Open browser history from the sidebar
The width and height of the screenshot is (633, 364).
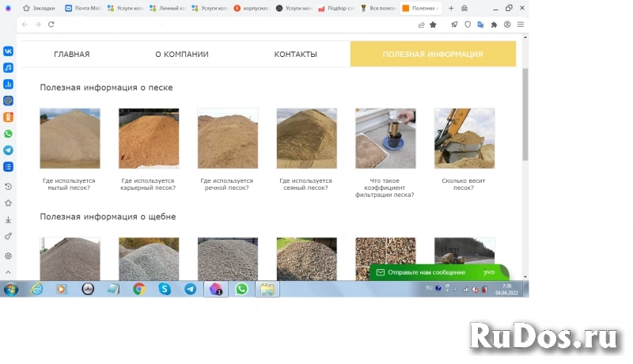[x=8, y=187]
